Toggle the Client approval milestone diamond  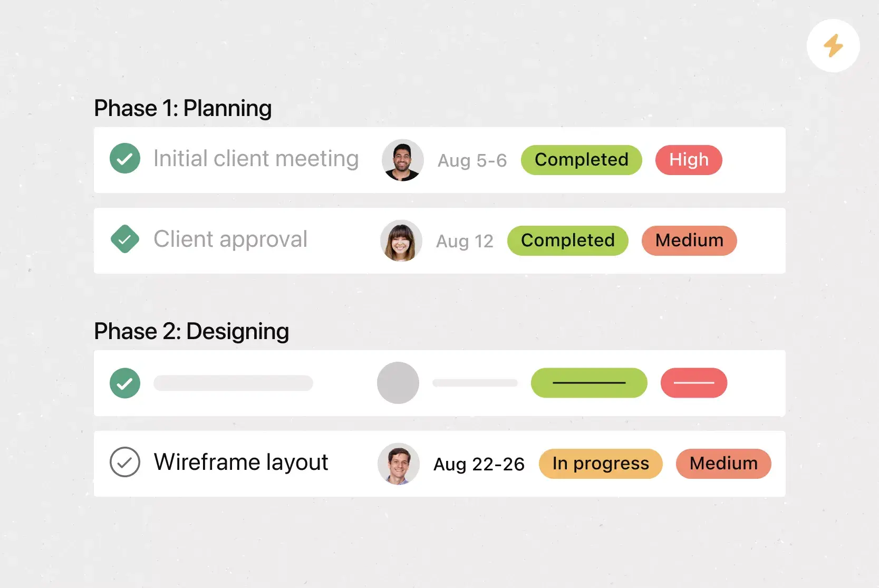[125, 239]
